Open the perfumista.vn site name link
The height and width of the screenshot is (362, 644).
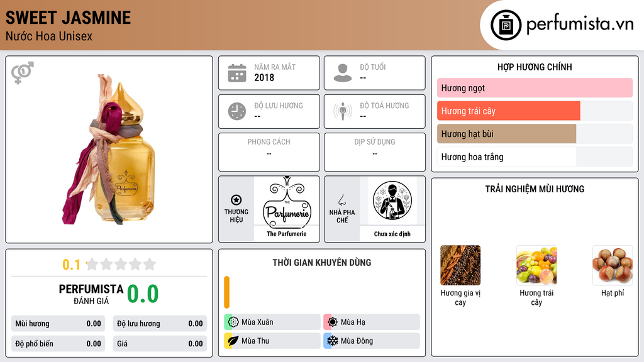point(580,24)
